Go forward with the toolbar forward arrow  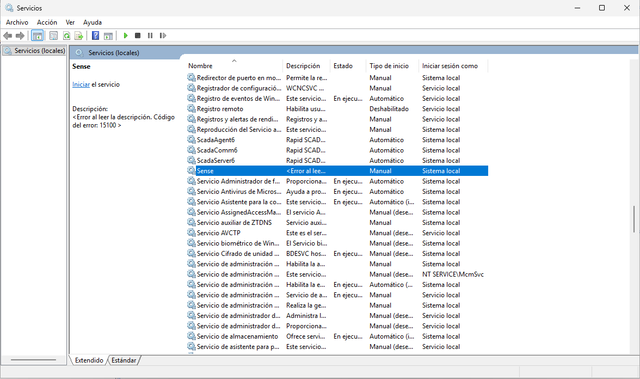click(x=20, y=36)
